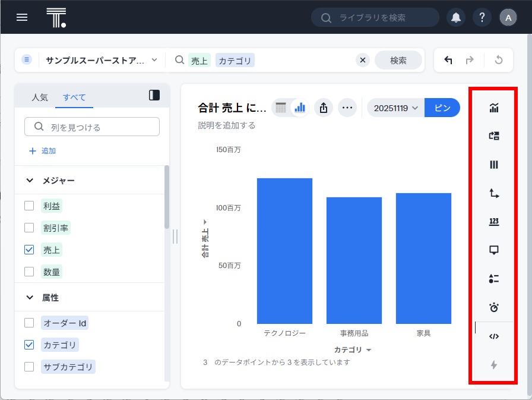Enable the サブカテゴリ checkbox
The height and width of the screenshot is (400, 532).
pos(29,366)
